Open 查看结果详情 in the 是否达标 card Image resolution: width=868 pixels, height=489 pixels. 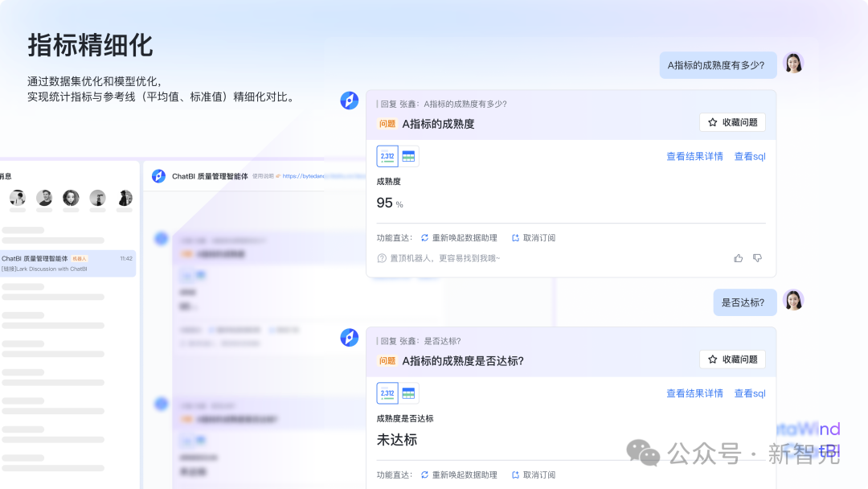click(694, 393)
